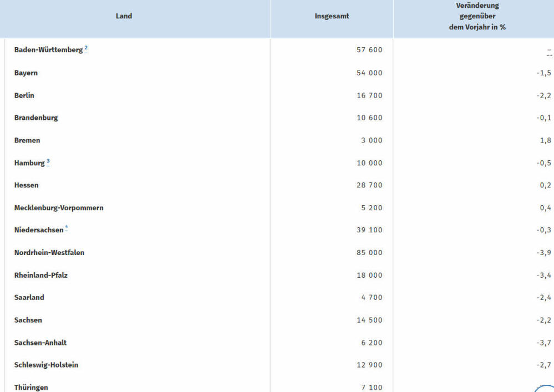Select total value 12 900 for Schleswig-Holstein
554x392 pixels.
(x=369, y=365)
